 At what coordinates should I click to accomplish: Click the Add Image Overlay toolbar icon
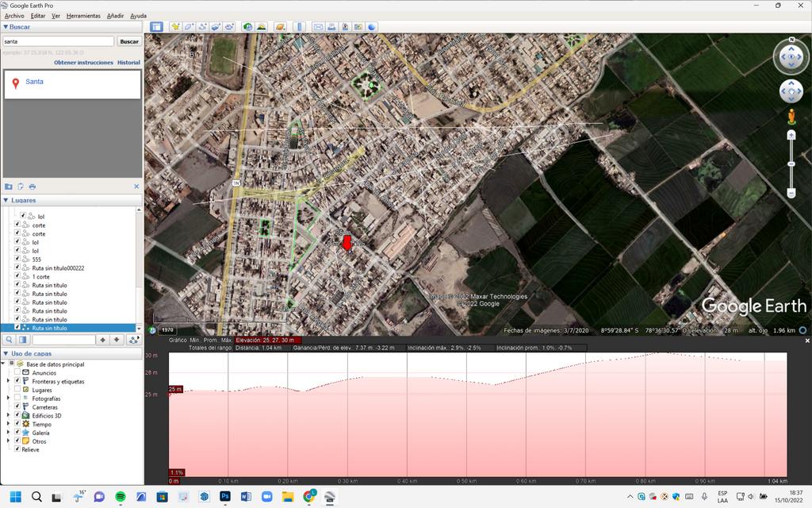click(216, 27)
